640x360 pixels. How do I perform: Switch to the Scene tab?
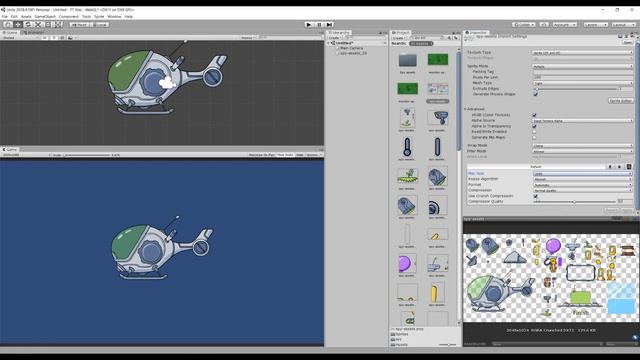pos(11,33)
